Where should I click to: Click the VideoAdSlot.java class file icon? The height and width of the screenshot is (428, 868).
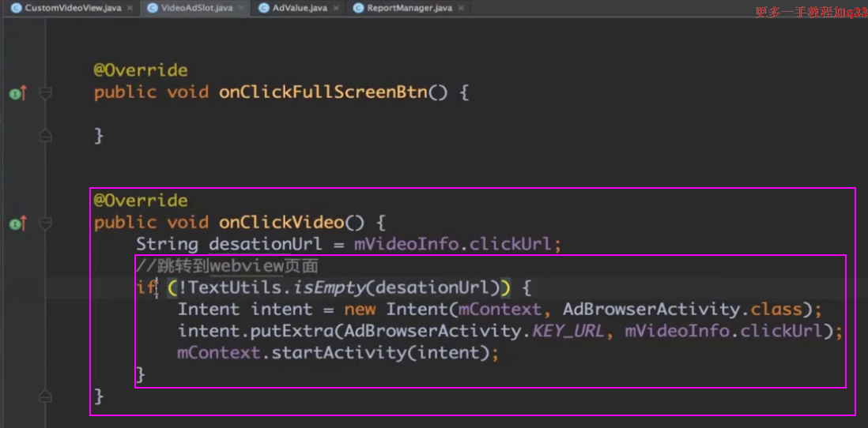tap(152, 8)
